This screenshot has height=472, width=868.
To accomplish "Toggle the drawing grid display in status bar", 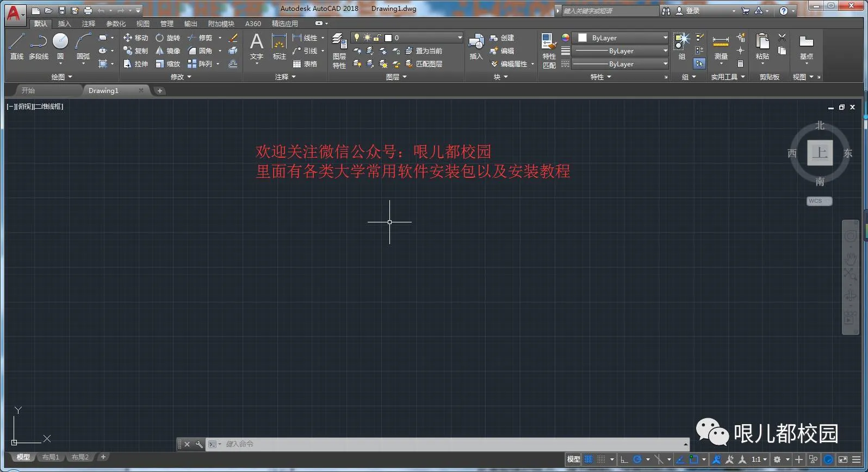I will coord(588,459).
